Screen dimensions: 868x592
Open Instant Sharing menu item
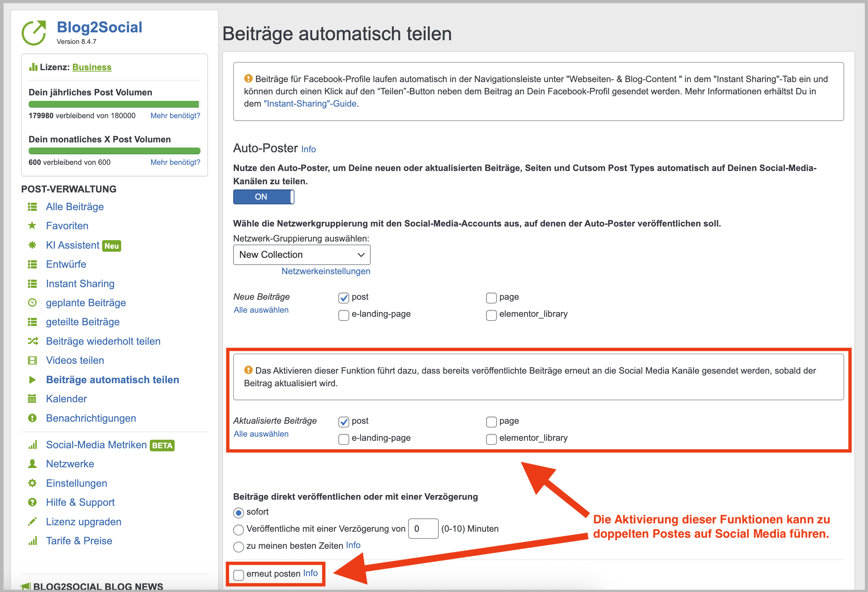[80, 284]
